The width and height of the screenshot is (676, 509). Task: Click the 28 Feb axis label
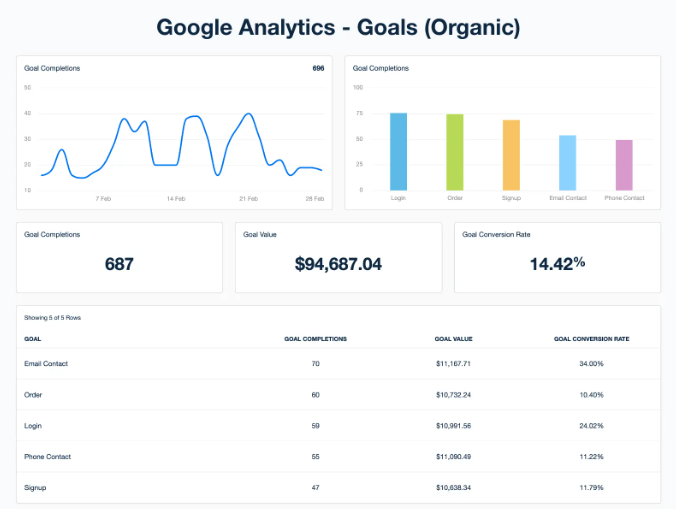[x=315, y=199]
